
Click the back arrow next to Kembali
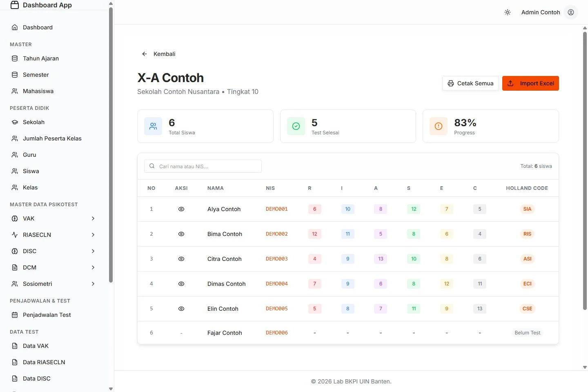(x=145, y=54)
